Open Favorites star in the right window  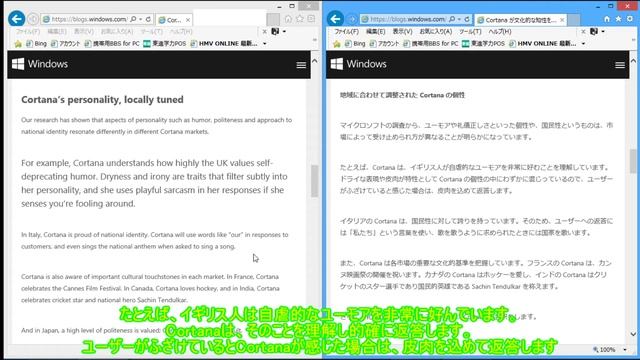[x=618, y=19]
